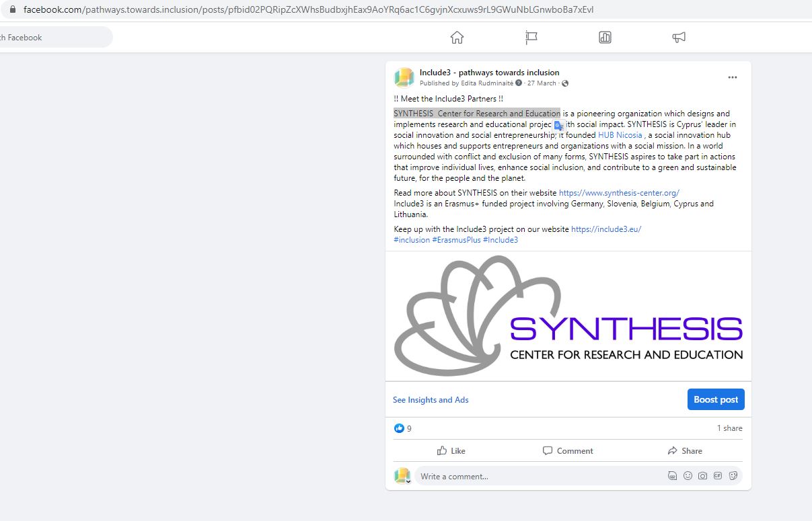This screenshot has width=812, height=521.
Task: Open Ad Center megaphone icon
Action: coord(679,38)
